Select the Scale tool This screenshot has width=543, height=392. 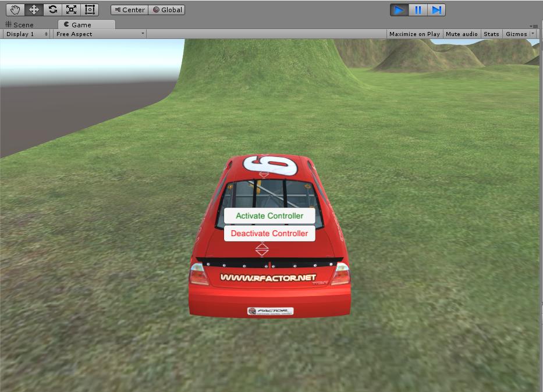(70, 9)
